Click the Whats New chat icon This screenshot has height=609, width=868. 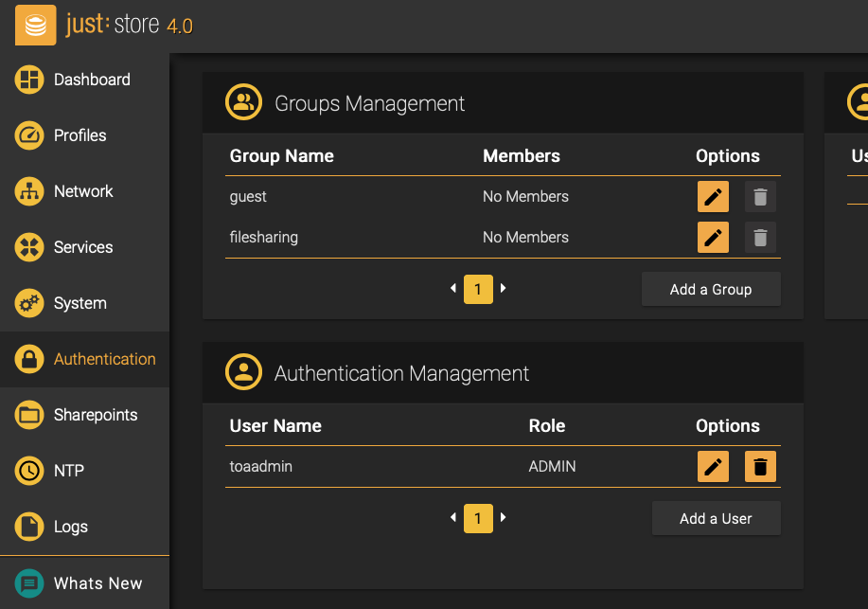click(x=29, y=583)
